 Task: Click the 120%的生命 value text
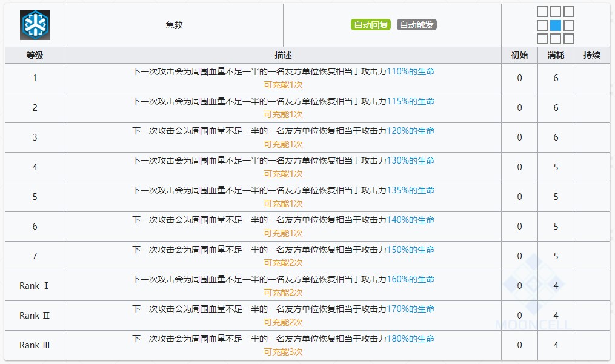click(411, 131)
